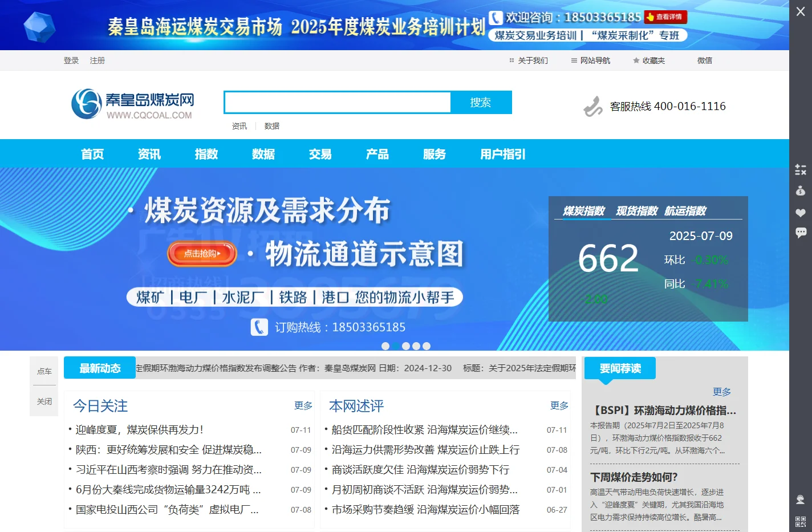This screenshot has height=532, width=812.
Task: Click the 最新动态 label
Action: point(100,368)
